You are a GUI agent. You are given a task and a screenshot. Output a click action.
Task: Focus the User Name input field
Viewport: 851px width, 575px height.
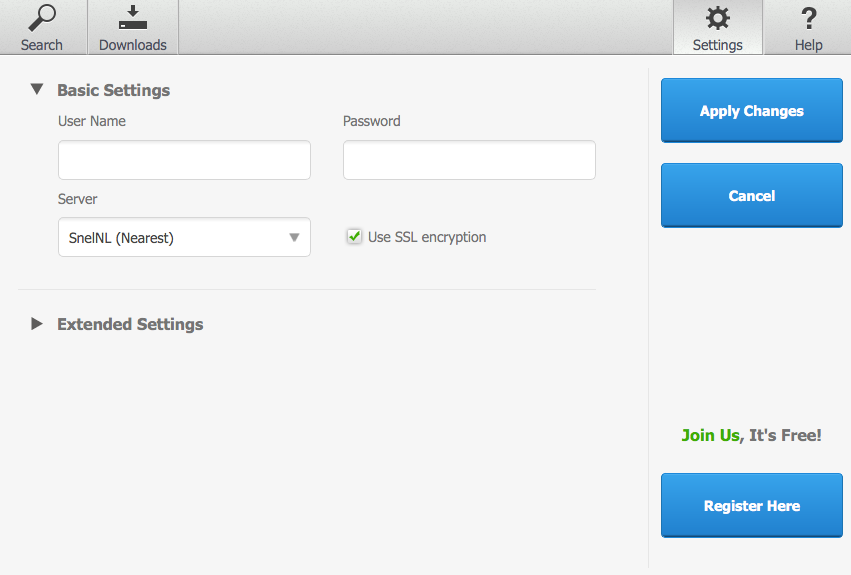click(185, 160)
